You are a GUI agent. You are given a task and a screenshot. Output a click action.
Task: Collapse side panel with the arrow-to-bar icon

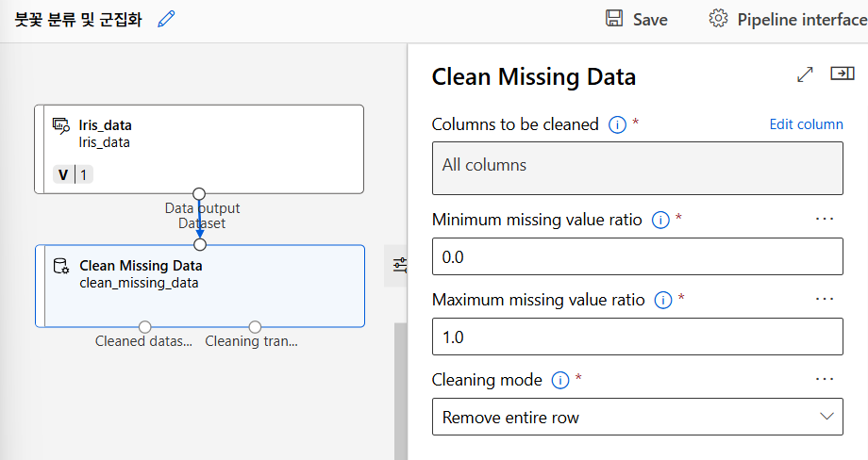[842, 74]
